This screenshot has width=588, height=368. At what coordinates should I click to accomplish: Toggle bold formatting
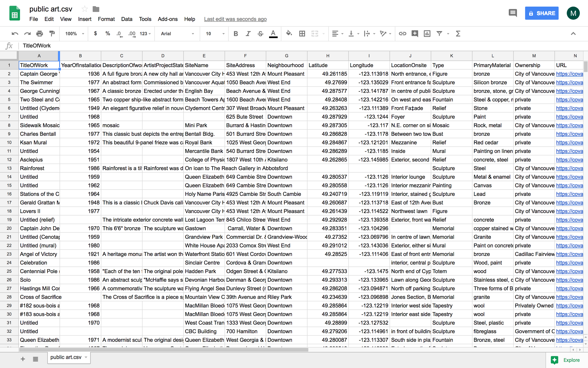235,34
